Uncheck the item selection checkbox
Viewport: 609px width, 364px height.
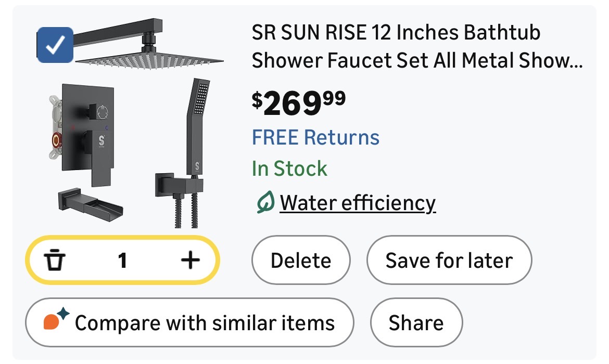pos(55,46)
